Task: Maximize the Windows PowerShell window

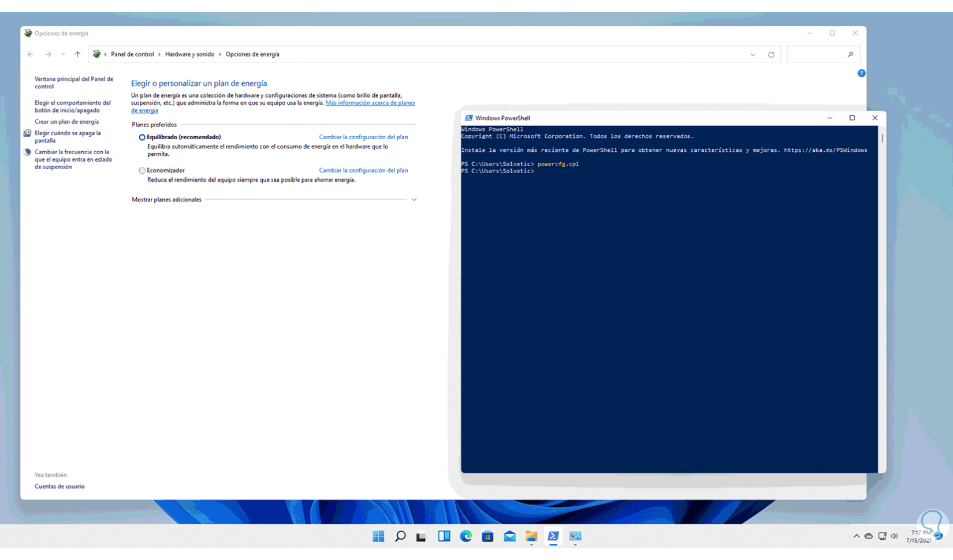Action: pos(852,118)
